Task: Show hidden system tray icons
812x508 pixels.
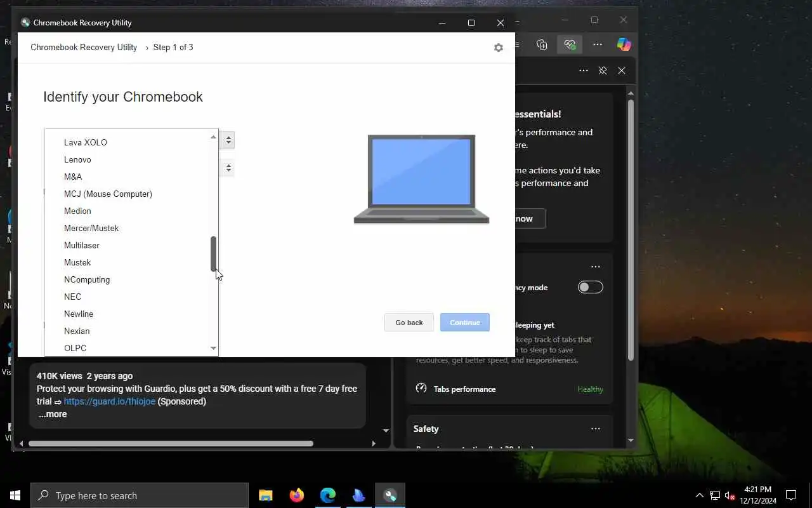Action: tap(699, 495)
